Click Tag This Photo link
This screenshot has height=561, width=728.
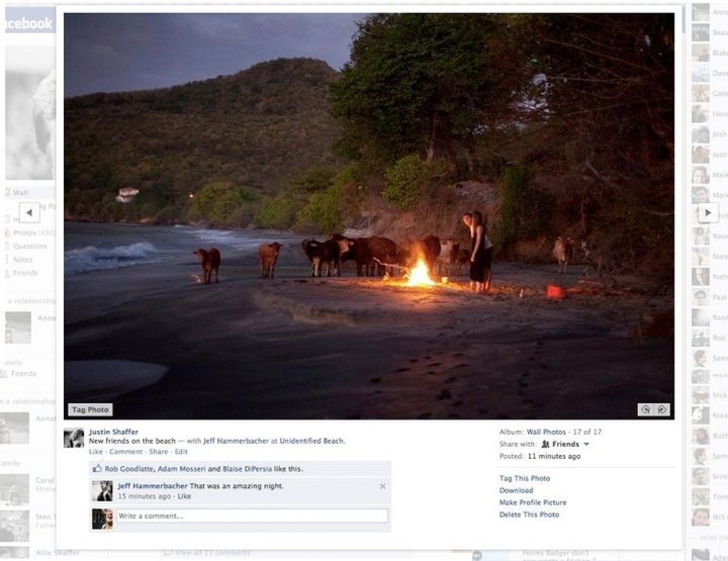coord(525,478)
